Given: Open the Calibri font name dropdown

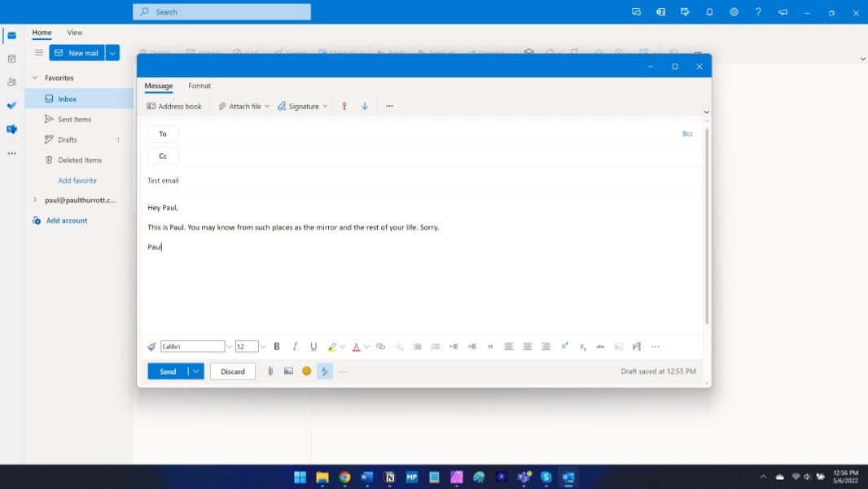Looking at the screenshot, I should (229, 347).
